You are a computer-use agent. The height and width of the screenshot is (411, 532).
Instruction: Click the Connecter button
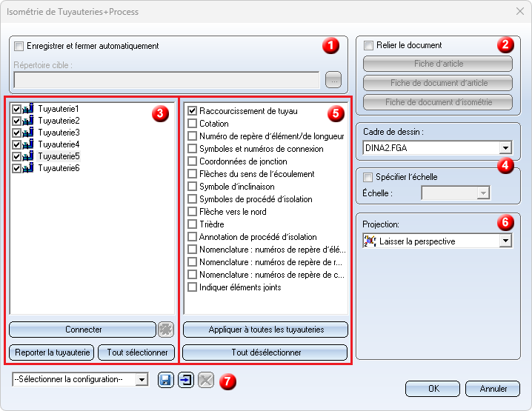(83, 330)
